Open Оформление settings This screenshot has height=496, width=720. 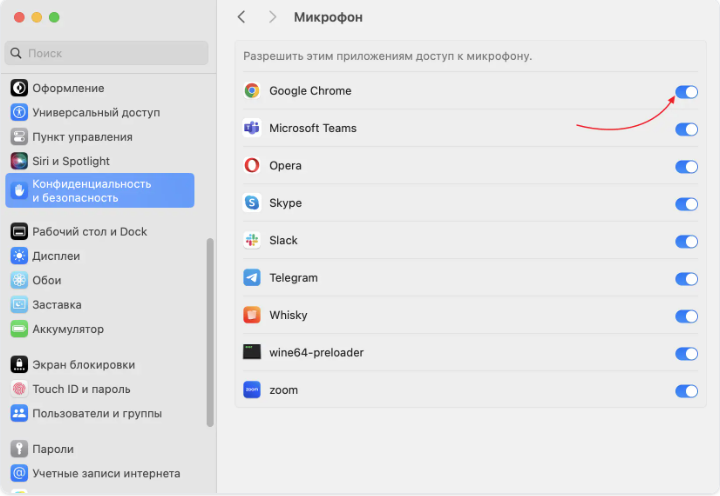coord(68,88)
